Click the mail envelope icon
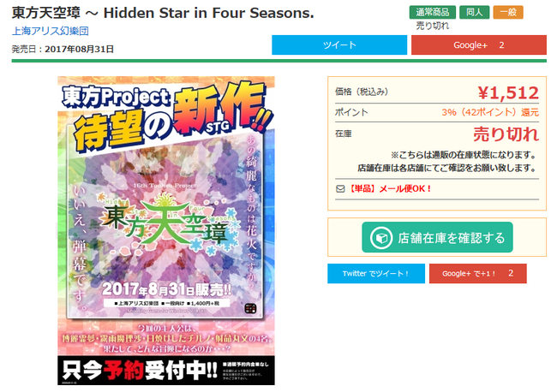The height and width of the screenshot is (392, 557). click(340, 189)
